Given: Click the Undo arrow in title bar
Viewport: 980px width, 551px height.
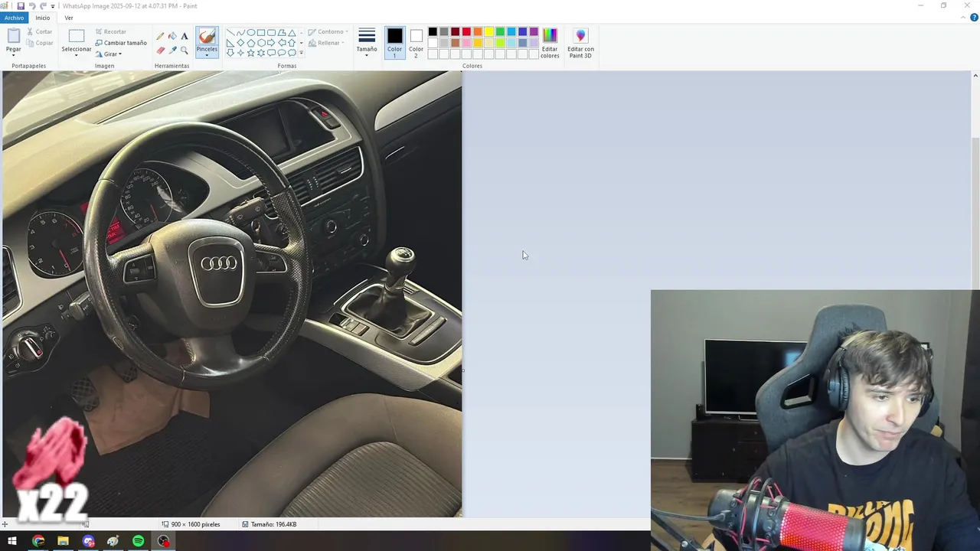Looking at the screenshot, I should 32,5.
